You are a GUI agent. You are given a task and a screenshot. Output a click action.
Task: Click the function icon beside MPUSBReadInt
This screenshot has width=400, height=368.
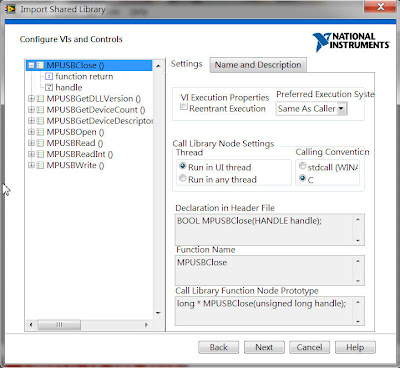40,154
